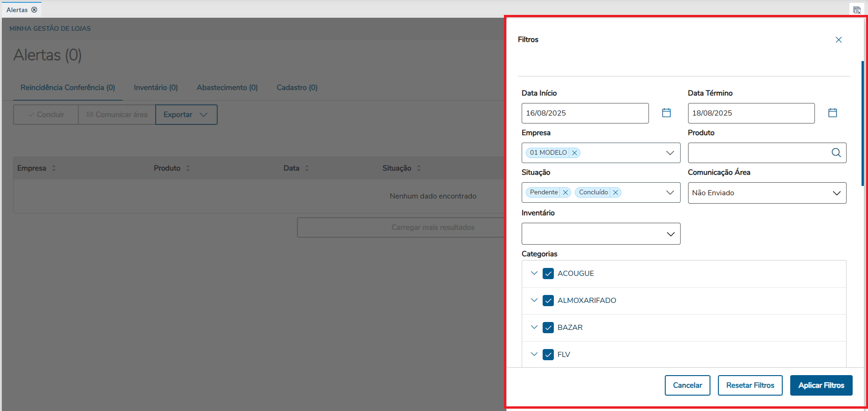Image resolution: width=868 pixels, height=411 pixels.
Task: Click the BAZAR category label
Action: (x=570, y=328)
